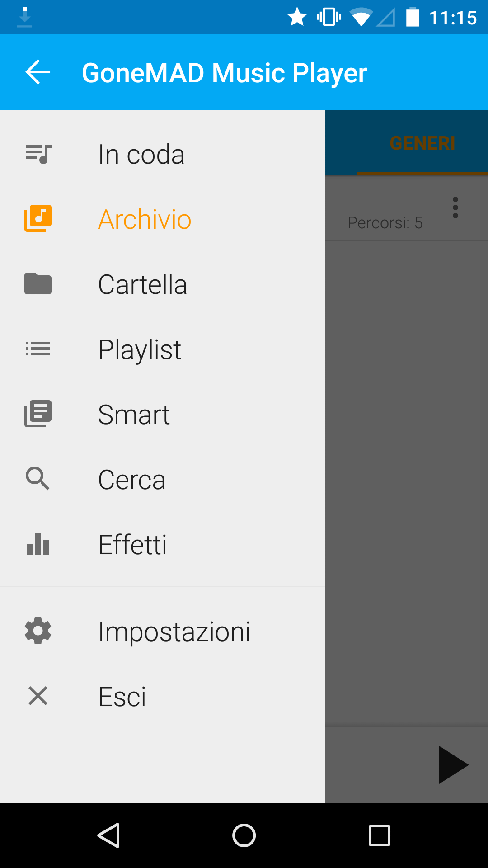Open the Smart playlists icon
This screenshot has width=488, height=868.
point(38,414)
